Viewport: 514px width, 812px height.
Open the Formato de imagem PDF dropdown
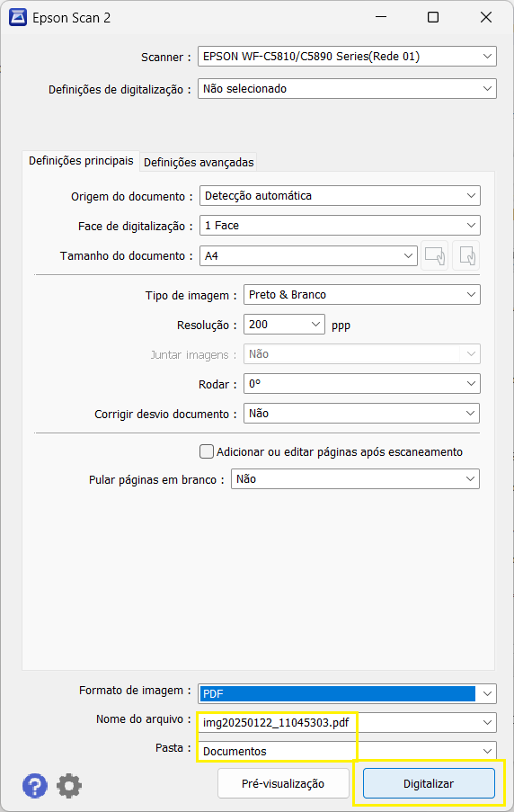(x=348, y=694)
